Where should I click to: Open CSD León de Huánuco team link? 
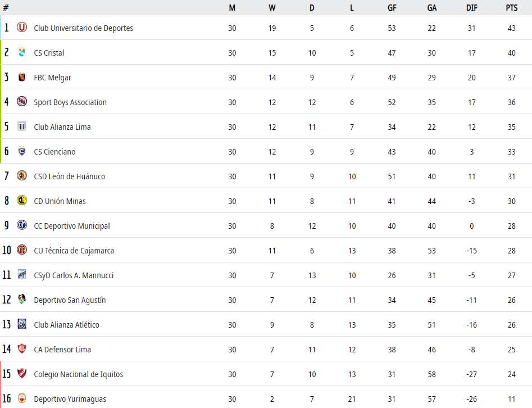[70, 176]
